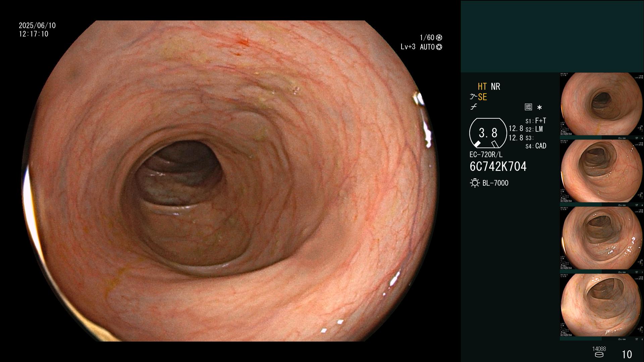Viewport: 644px width, 362px height.
Task: Click the structure emphasis curve icon beside SE
Action: [473, 97]
